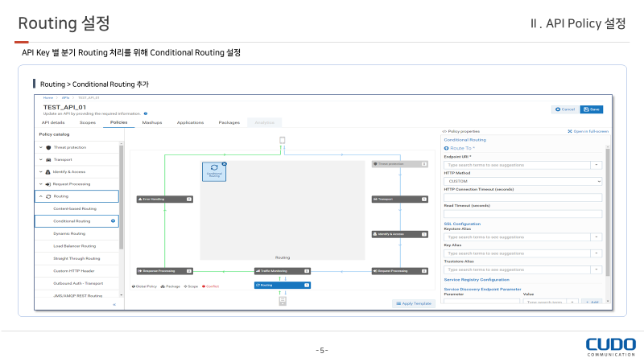This screenshot has width=644, height=362.
Task: Select the Error Handling stage block
Action: (164, 199)
